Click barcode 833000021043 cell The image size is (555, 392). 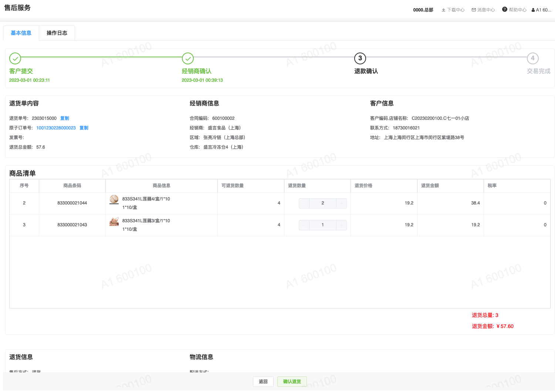[x=72, y=225]
